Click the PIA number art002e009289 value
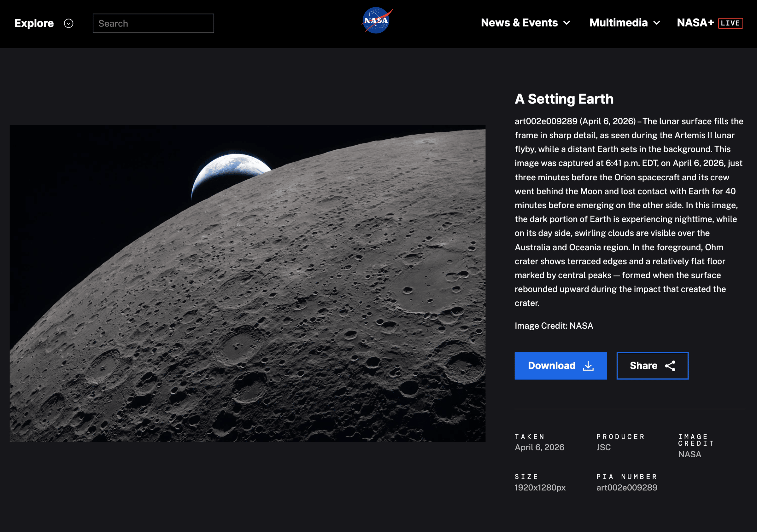The height and width of the screenshot is (532, 757). [626, 488]
